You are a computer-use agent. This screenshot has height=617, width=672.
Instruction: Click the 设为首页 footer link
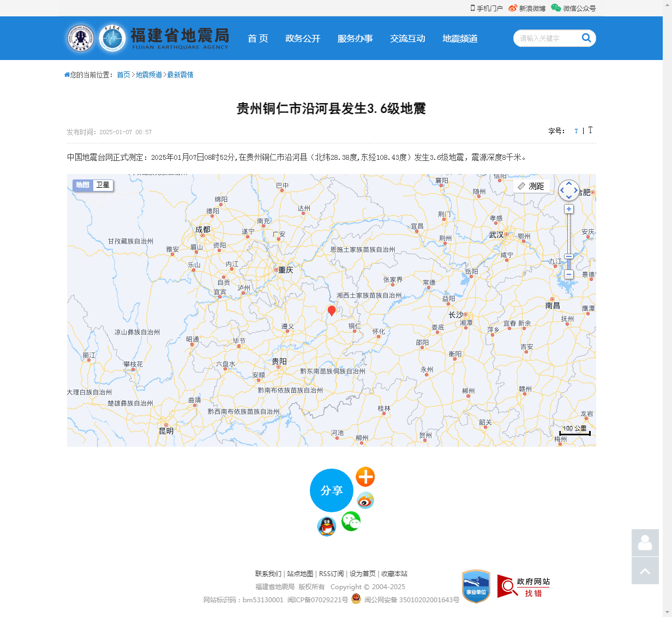pyautogui.click(x=363, y=573)
